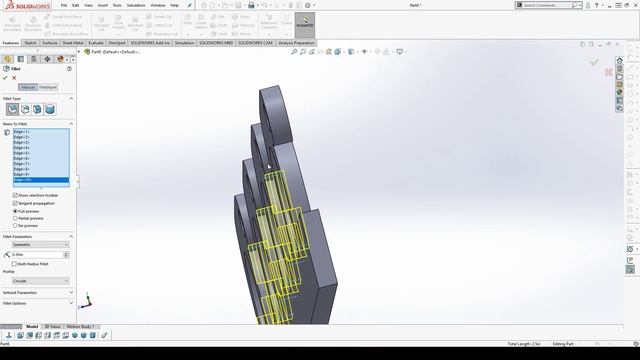Expand the Part6 flyout tree arrow

79,52
